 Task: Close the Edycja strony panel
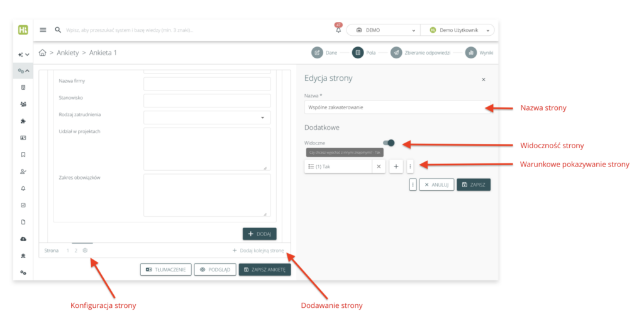pos(483,80)
